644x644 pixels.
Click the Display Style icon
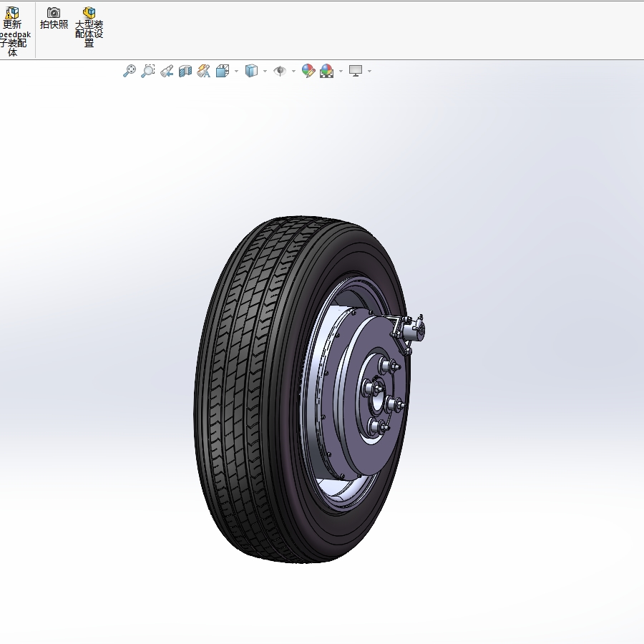(x=252, y=71)
